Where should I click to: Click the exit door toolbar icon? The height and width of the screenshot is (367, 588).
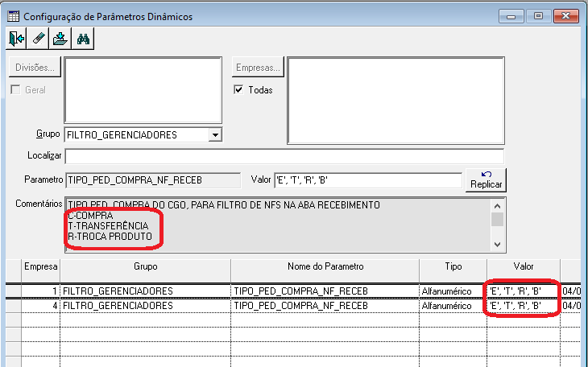pyautogui.click(x=16, y=39)
